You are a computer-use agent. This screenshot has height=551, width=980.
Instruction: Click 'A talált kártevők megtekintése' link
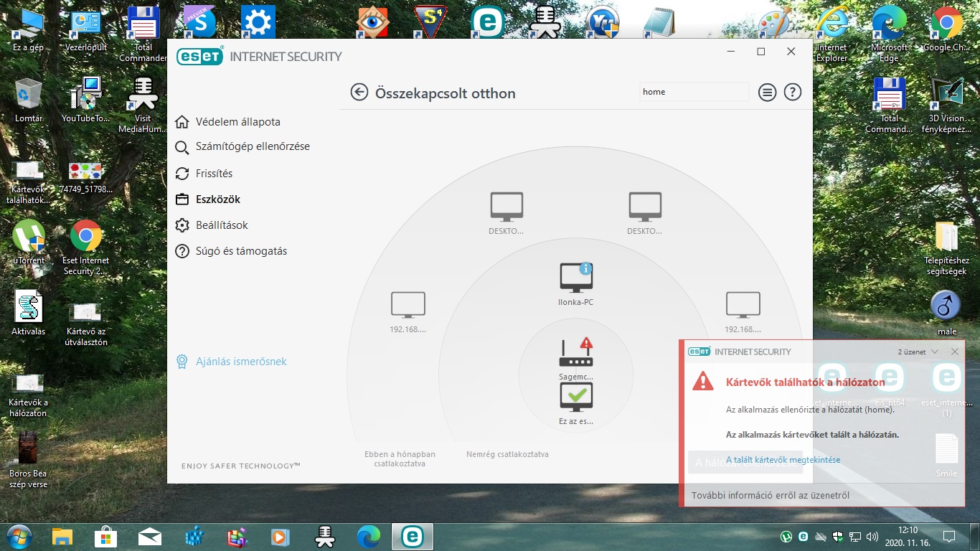point(783,460)
